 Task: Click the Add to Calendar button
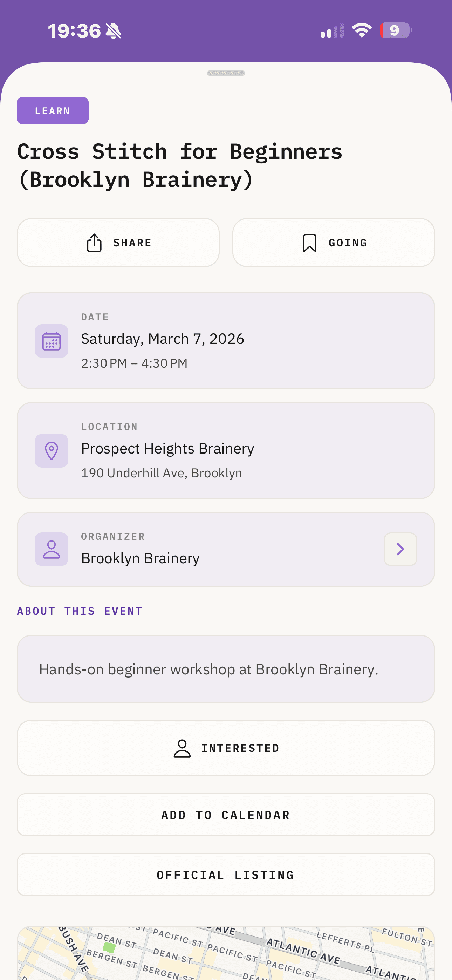coord(226,815)
